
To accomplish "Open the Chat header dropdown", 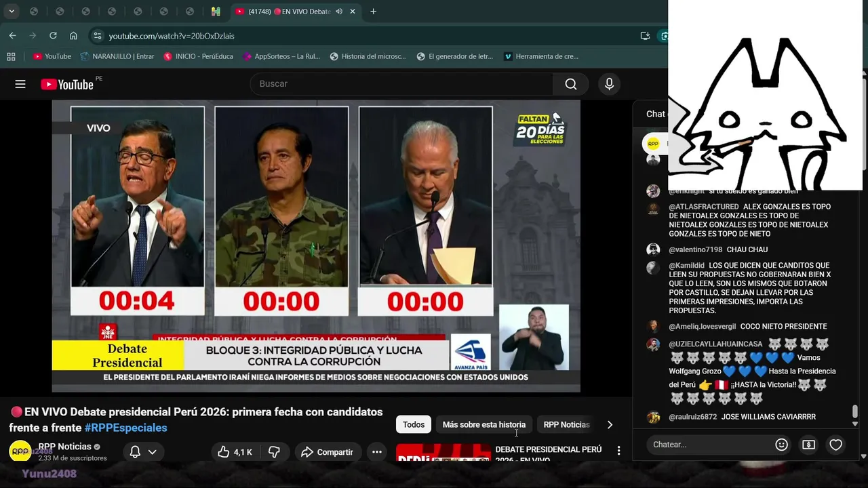I will (656, 114).
